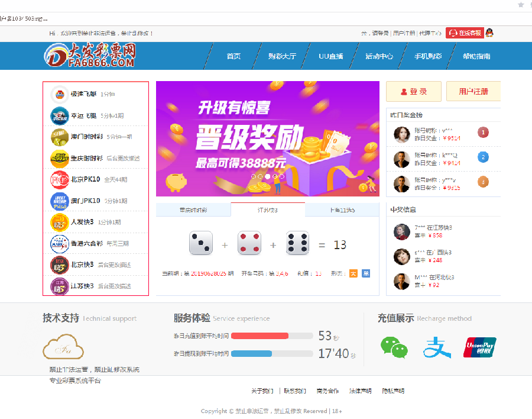This screenshot has width=532, height=419.
Task: Switch to the 重庆时时彩 results tab
Action: click(193, 210)
